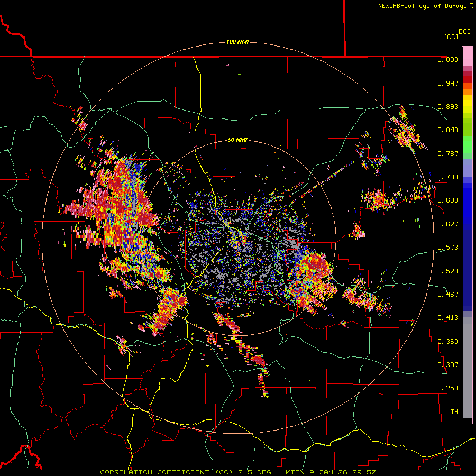This screenshot has height=476, width=476.
Task: Select the 0.787 legend value
Action: 448,153
